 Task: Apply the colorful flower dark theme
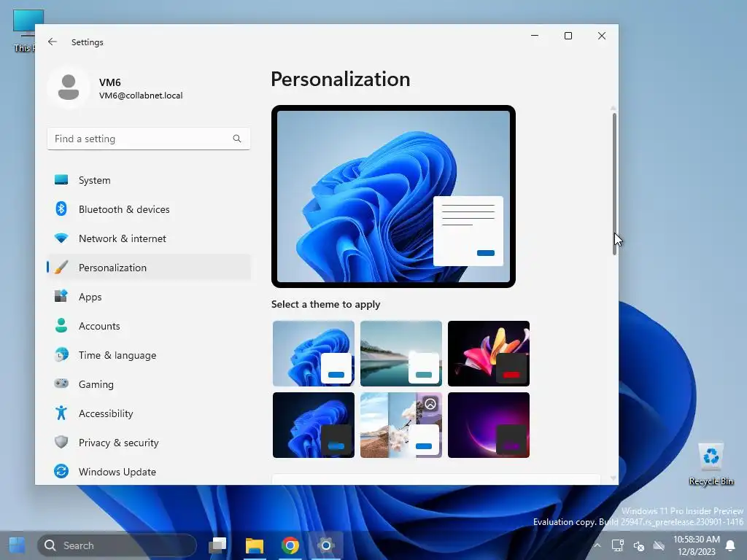click(488, 354)
